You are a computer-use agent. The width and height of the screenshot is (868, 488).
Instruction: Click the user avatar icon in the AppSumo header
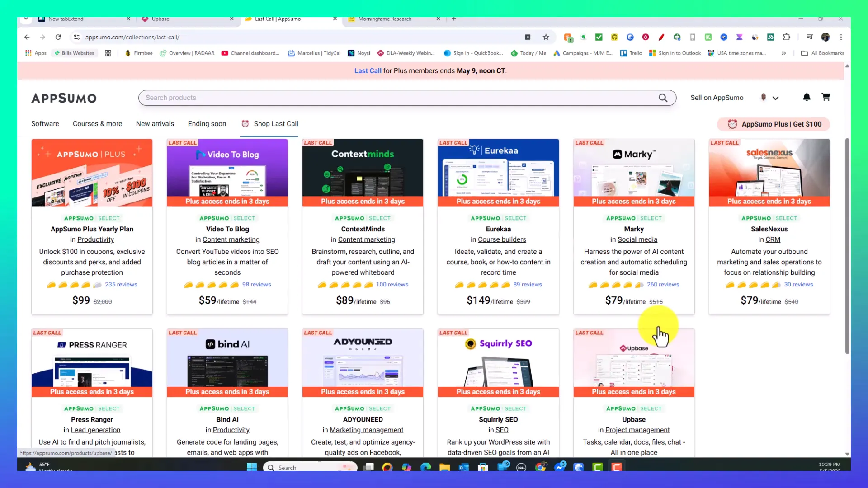coord(764,97)
